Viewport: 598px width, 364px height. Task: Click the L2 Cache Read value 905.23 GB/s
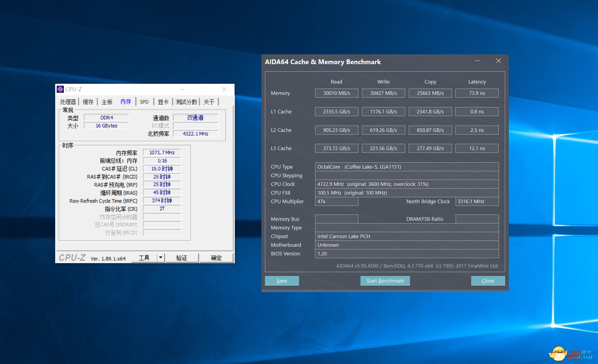(337, 130)
